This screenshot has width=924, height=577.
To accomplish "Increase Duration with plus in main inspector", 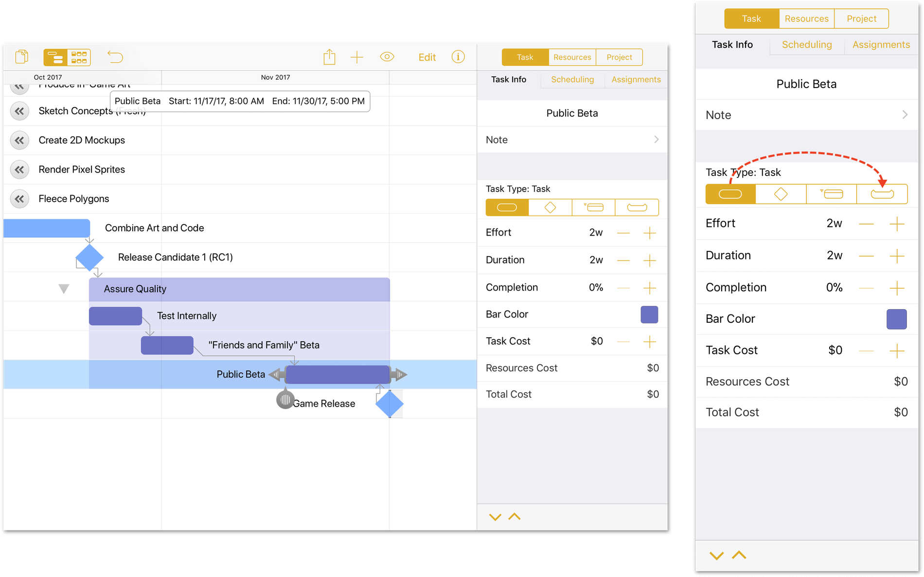I will 650,261.
